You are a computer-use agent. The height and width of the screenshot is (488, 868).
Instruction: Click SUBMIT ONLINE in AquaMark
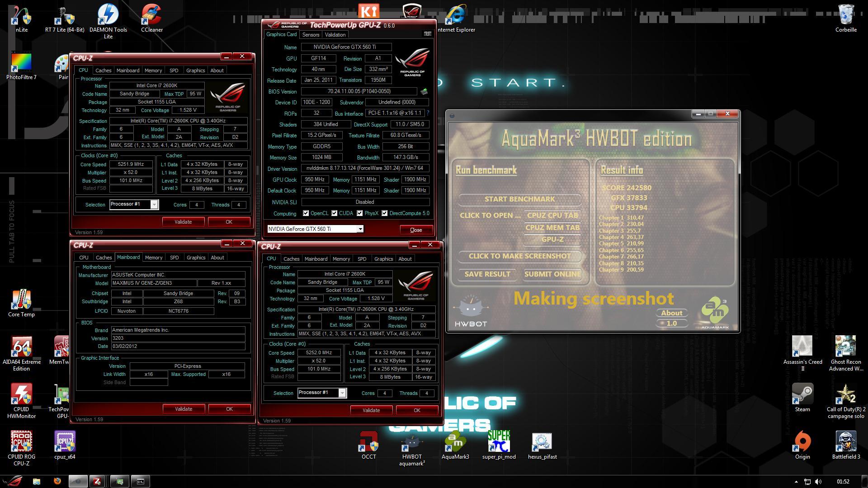pos(552,274)
